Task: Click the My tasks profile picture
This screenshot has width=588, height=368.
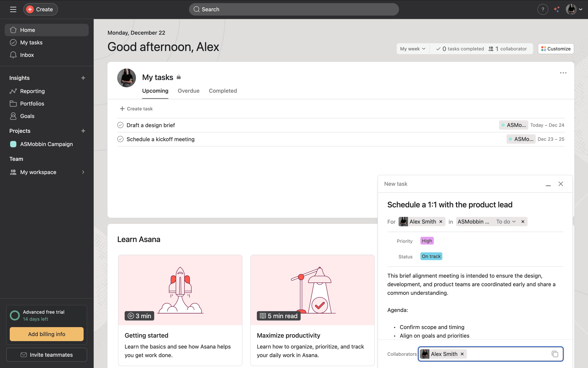Action: (126, 78)
